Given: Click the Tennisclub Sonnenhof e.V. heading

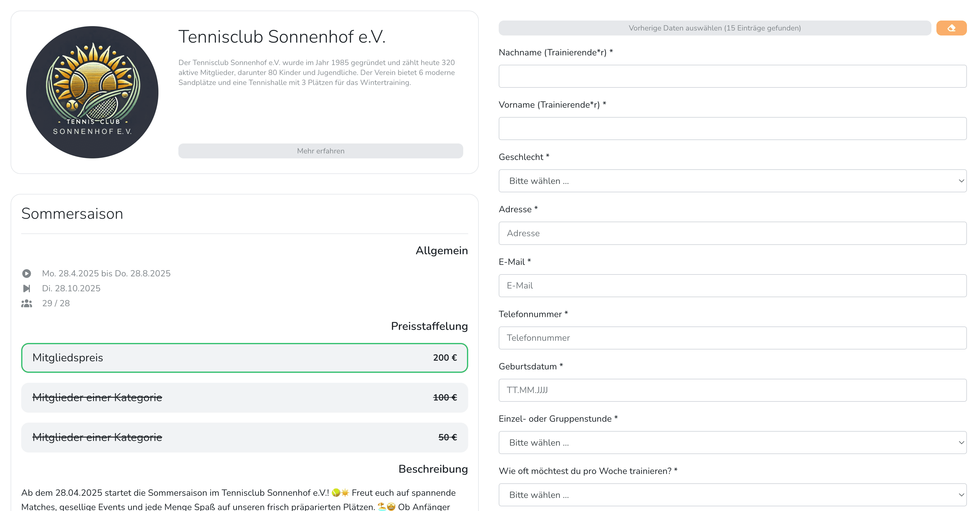Looking at the screenshot, I should pyautogui.click(x=282, y=37).
